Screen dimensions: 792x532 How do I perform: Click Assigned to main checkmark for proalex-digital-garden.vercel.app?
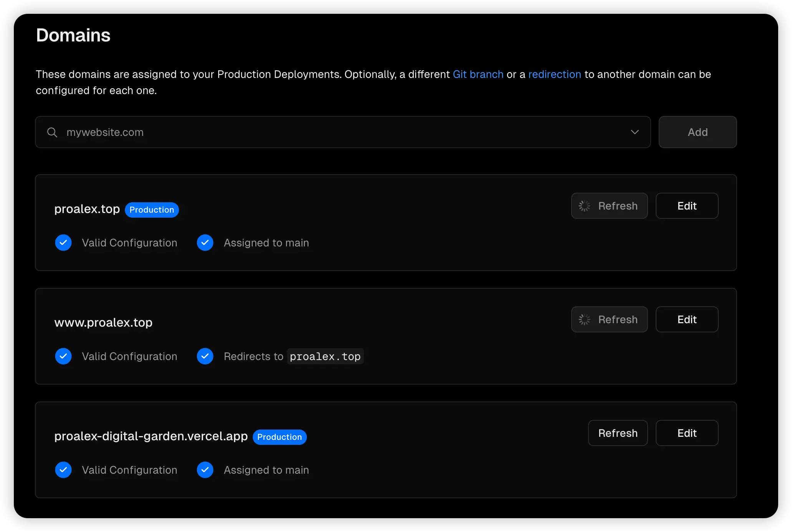pos(205,470)
